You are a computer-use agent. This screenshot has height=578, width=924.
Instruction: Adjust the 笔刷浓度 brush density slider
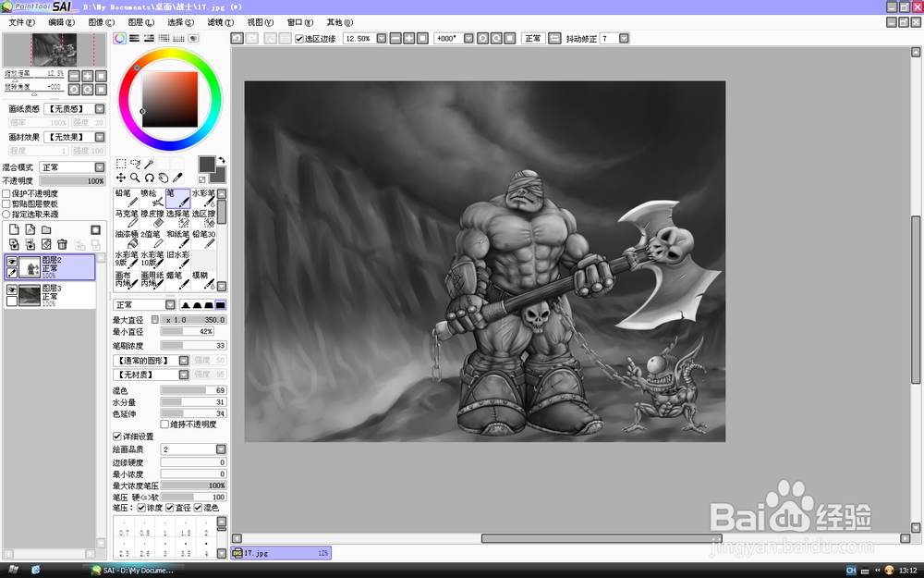(193, 346)
